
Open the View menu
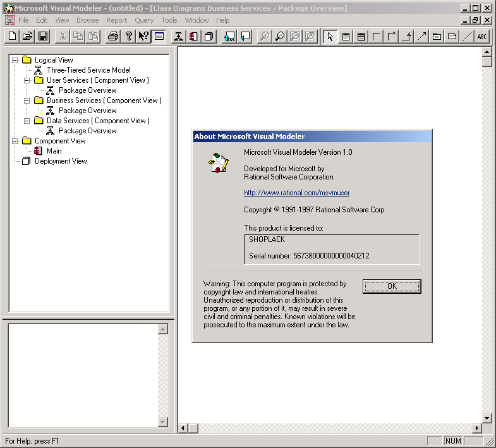tap(62, 20)
